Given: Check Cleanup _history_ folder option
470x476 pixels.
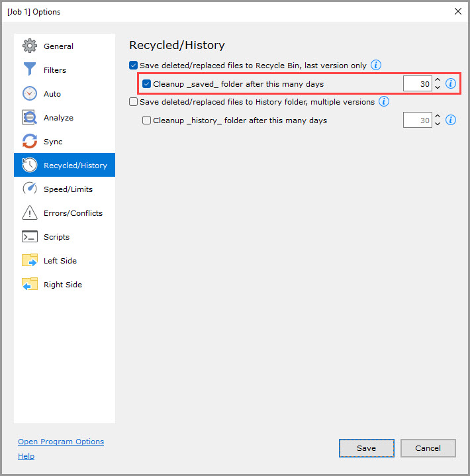Looking at the screenshot, I should (147, 120).
